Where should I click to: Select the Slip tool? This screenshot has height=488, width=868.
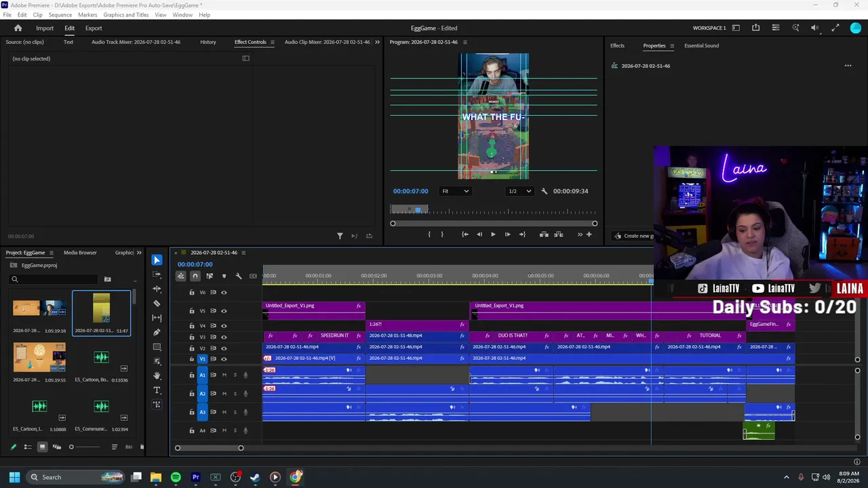tap(157, 318)
